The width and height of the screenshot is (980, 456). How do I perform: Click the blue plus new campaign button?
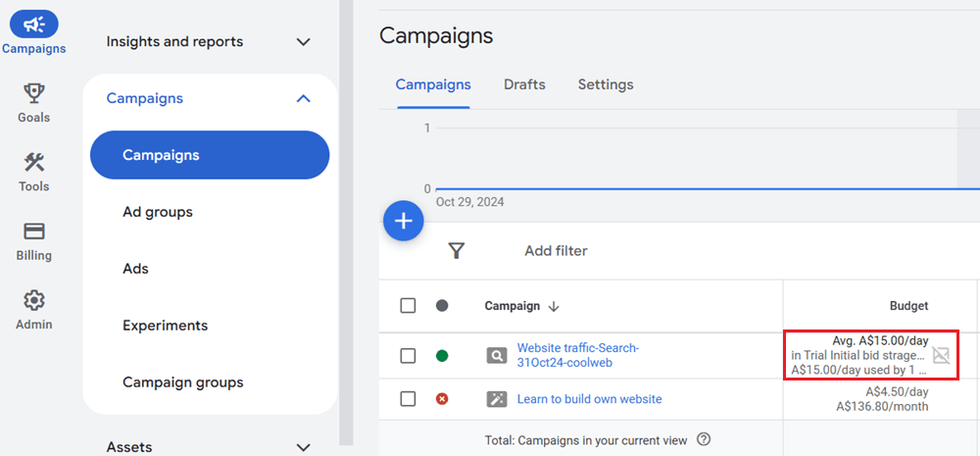pos(403,222)
